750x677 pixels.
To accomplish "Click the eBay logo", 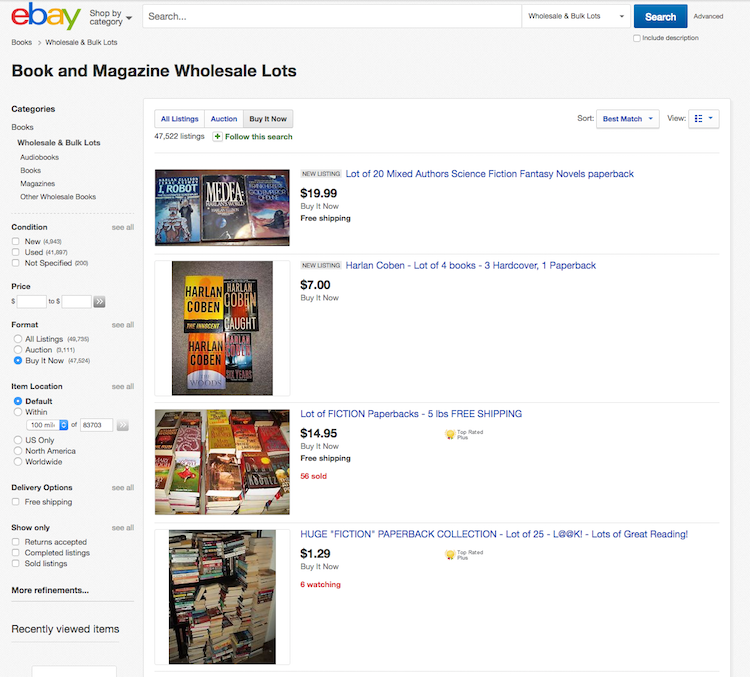I will pos(46,16).
